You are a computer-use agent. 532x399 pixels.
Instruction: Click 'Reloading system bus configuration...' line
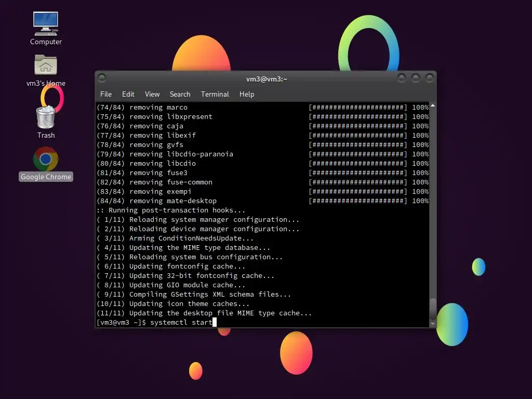(190, 257)
